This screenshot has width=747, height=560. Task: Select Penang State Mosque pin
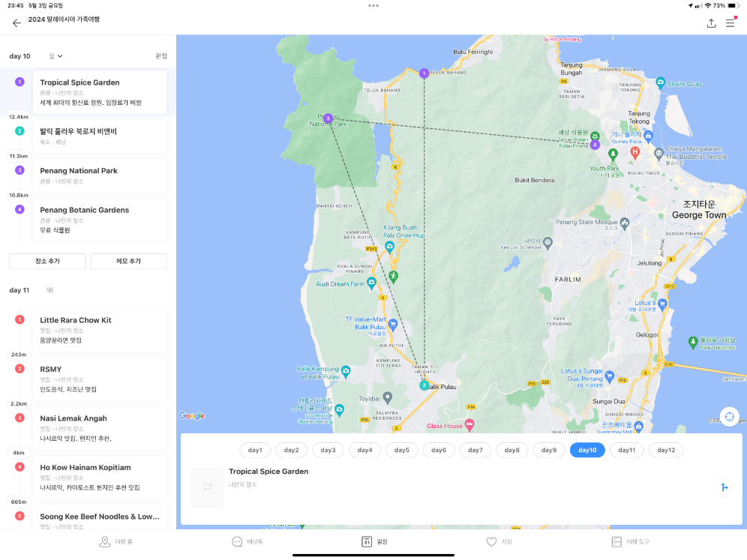[625, 223]
